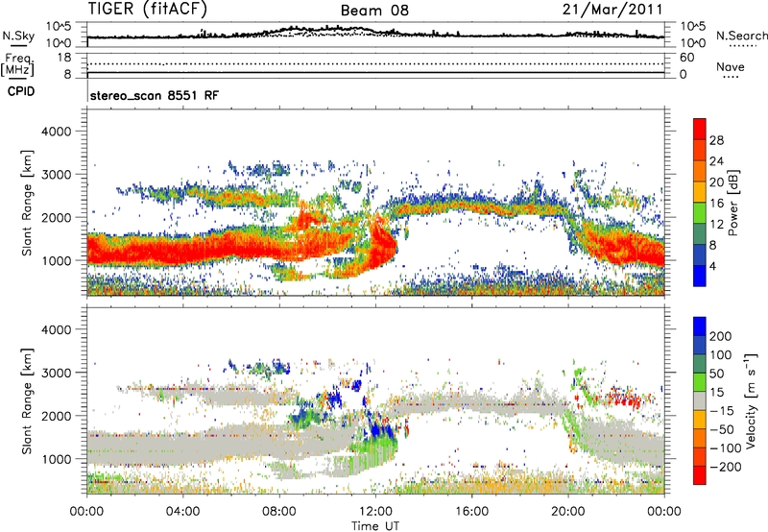Viewport: 768px width, 532px height.
Task: Click the N.Search legend label
Action: tap(741, 36)
